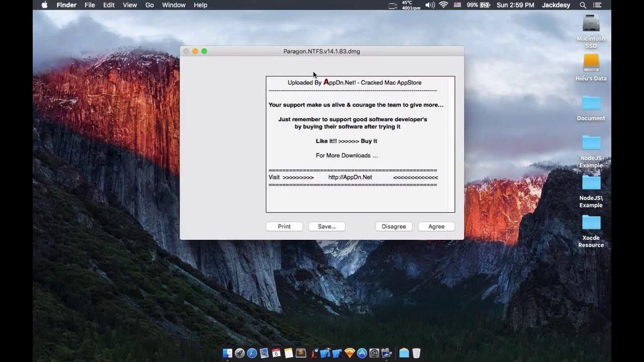Minimize the dmg license window

coord(195,51)
